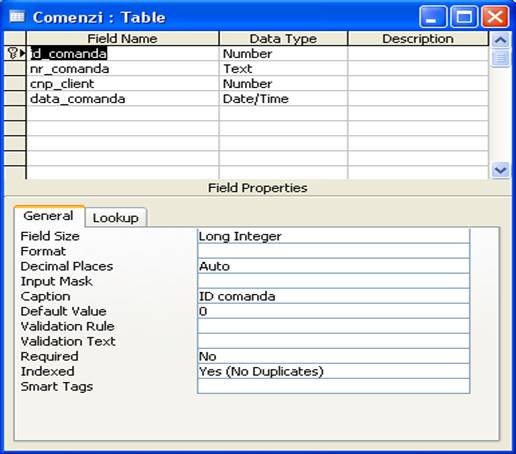The image size is (516, 454).
Task: Minimize the Comenzi table window
Action: 433,16
